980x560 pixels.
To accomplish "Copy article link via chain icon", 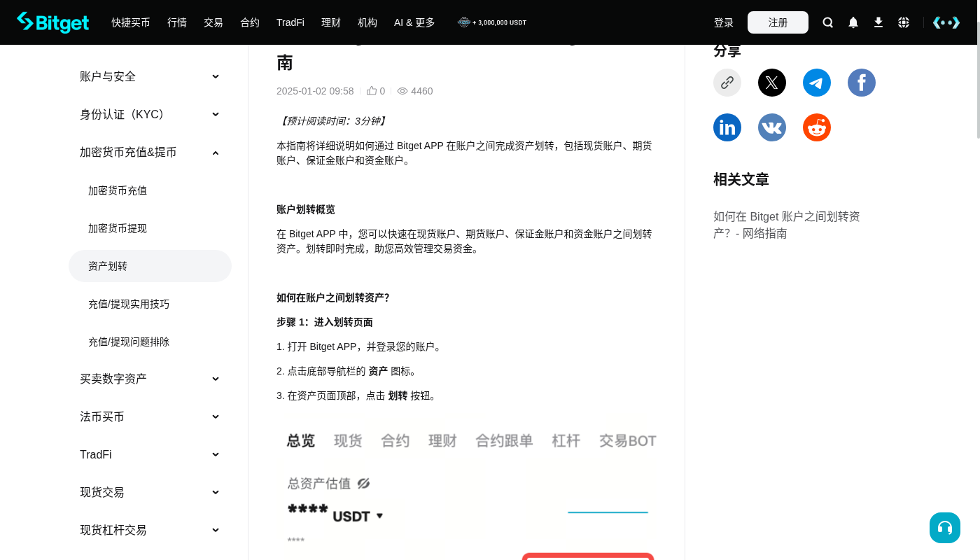I will 727,83.
